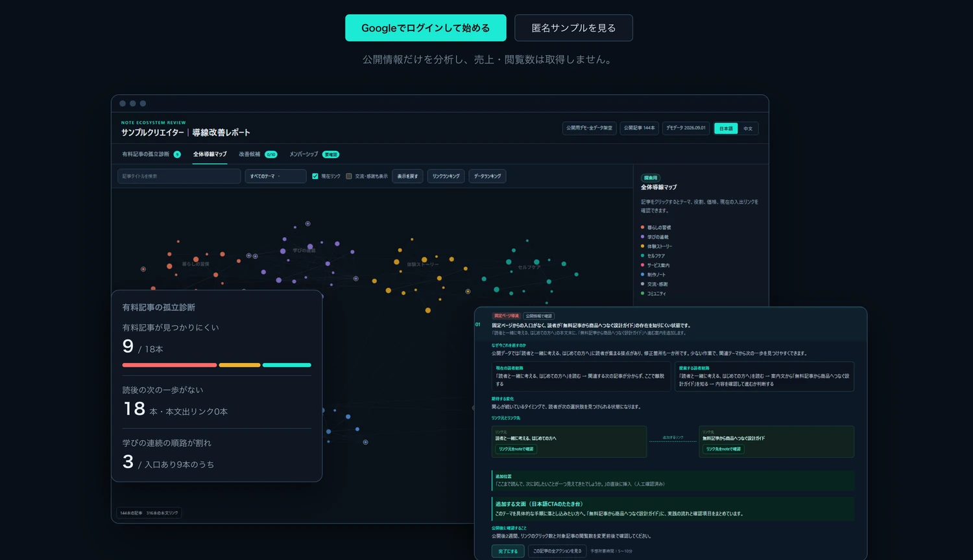This screenshot has height=560, width=973.
Task: Click the 有料記事が見つかりにくい heading
Action: pos(171,328)
